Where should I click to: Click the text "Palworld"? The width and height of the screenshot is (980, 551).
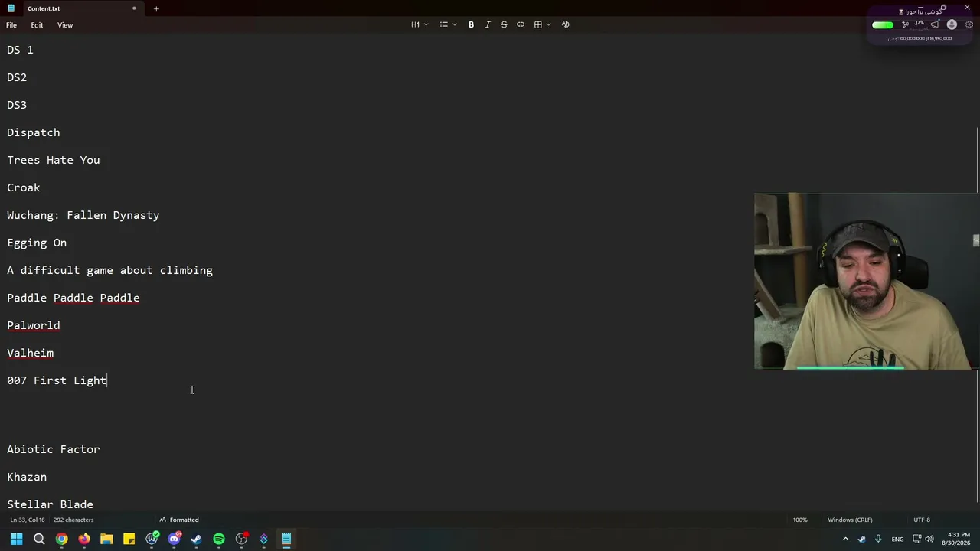point(34,325)
